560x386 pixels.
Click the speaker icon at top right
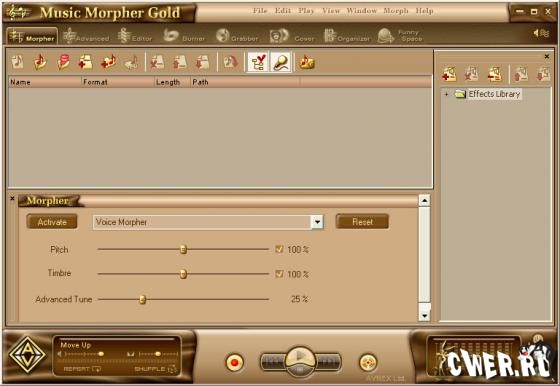click(x=541, y=33)
